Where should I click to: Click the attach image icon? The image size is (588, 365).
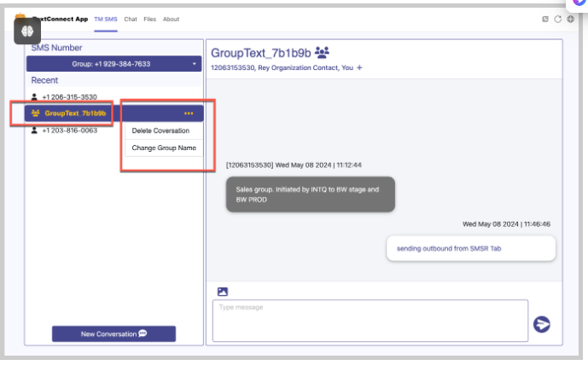223,292
